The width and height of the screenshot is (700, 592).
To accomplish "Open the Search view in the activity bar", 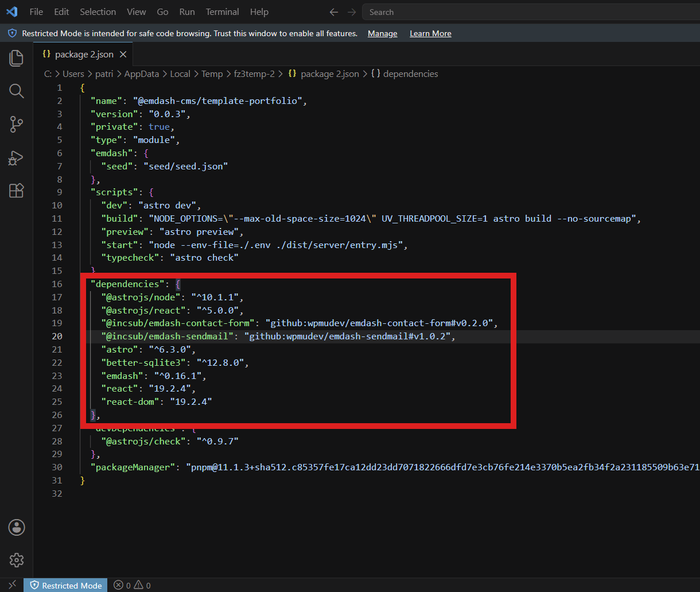I will pyautogui.click(x=17, y=91).
